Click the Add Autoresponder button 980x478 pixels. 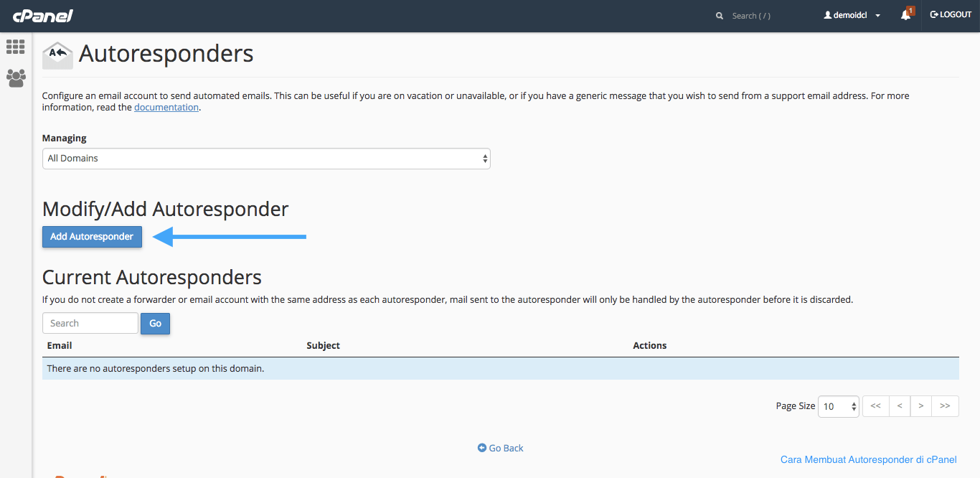(x=92, y=236)
